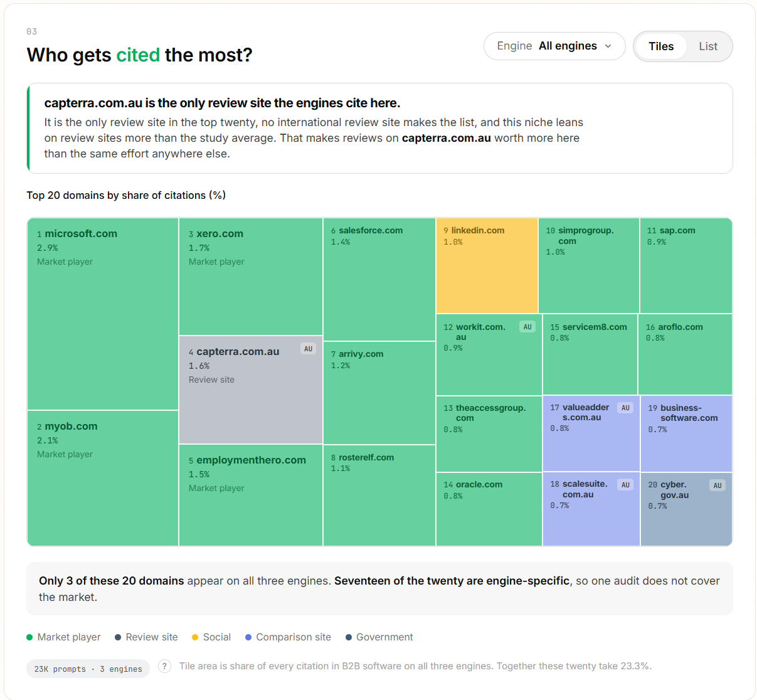
Task: Click 'Top 20 domains by share of citations' label
Action: [x=126, y=195]
